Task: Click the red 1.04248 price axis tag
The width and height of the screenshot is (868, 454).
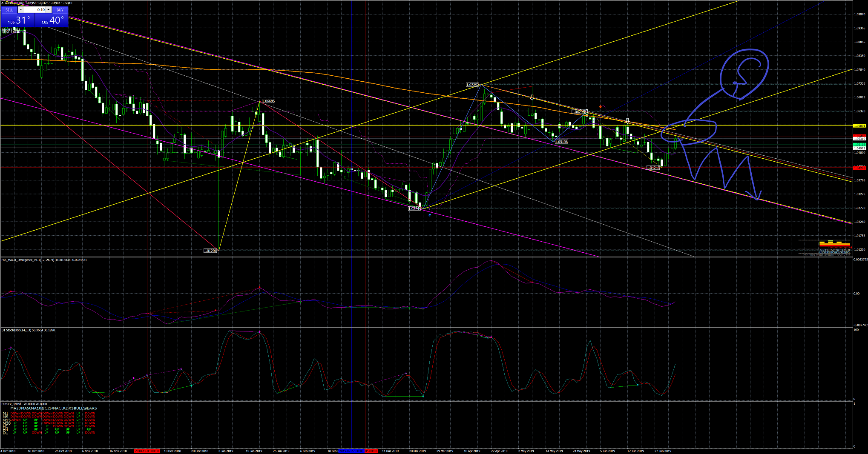Action: coord(859,168)
